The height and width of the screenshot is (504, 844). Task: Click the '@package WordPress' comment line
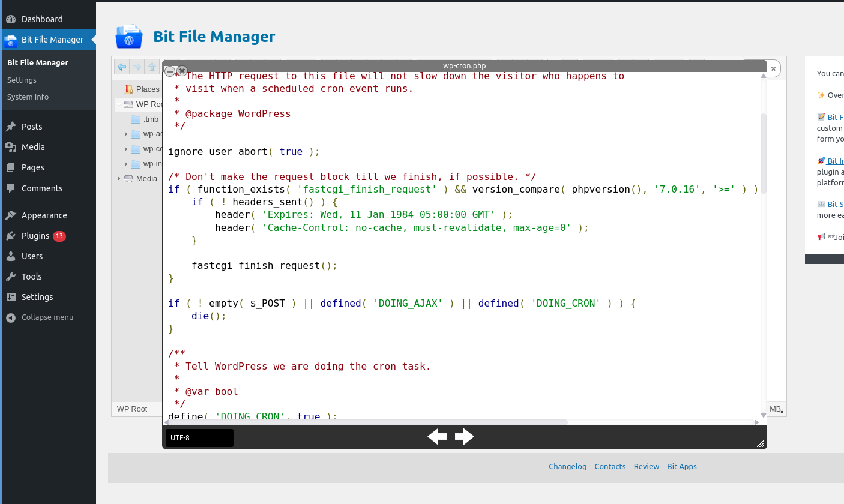(232, 114)
